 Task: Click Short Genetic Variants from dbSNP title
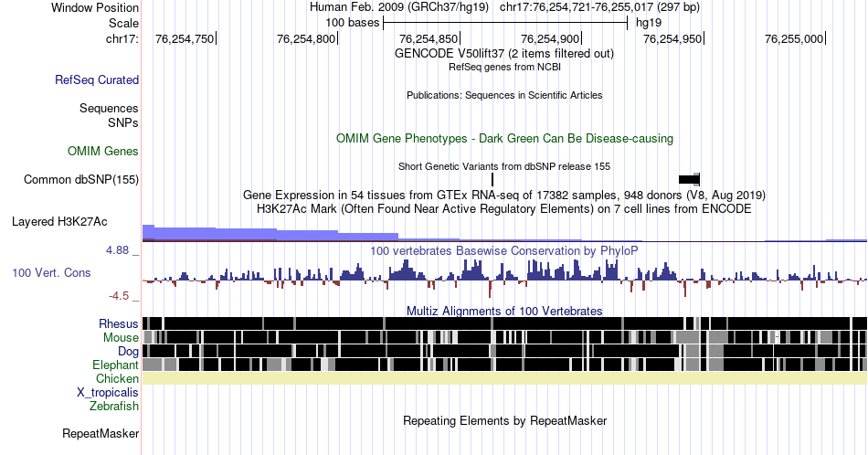tap(504, 166)
